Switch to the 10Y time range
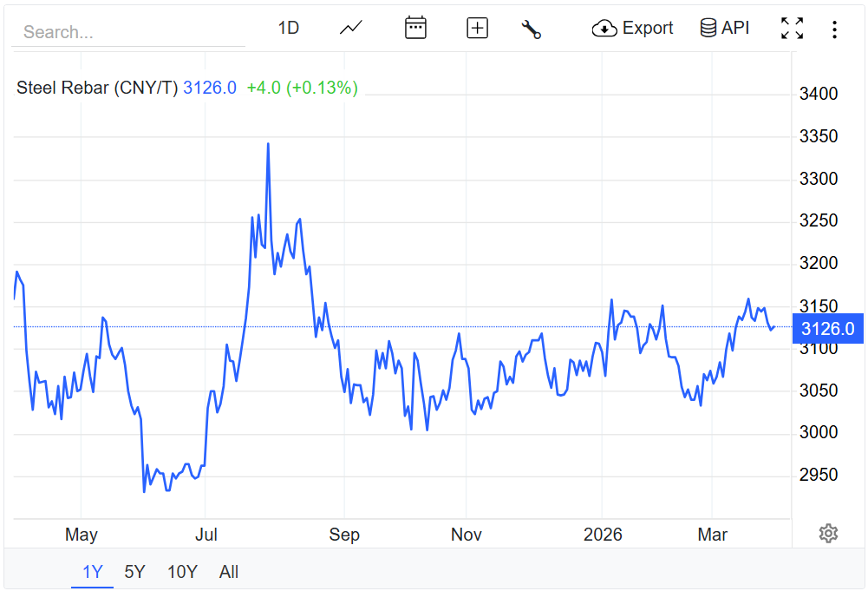Viewport: 868px width, 591px height. tap(182, 572)
